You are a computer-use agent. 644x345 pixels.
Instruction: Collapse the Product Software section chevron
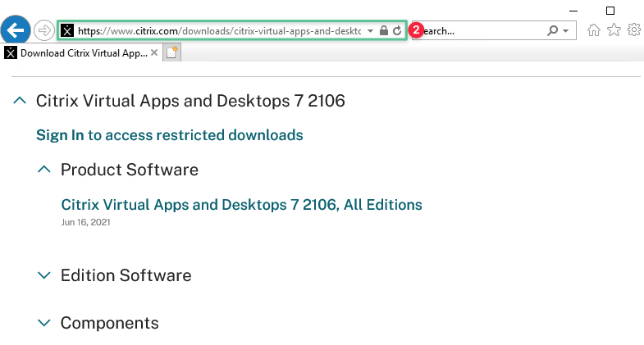click(x=44, y=170)
